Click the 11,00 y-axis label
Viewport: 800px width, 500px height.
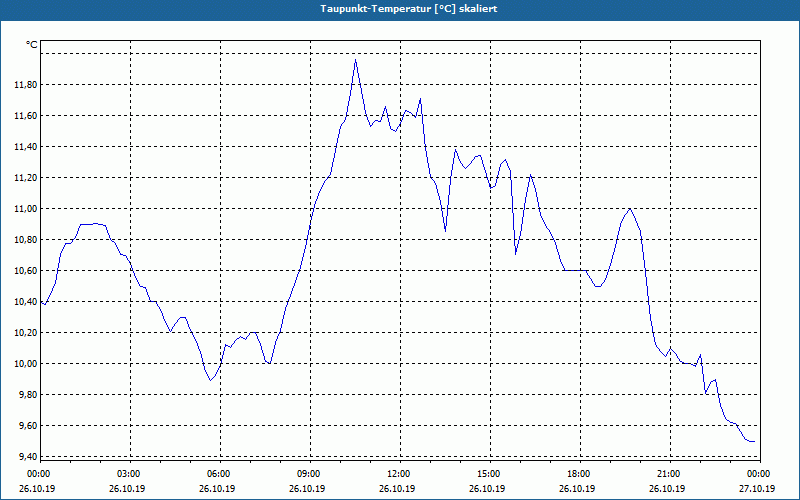[x=26, y=209]
